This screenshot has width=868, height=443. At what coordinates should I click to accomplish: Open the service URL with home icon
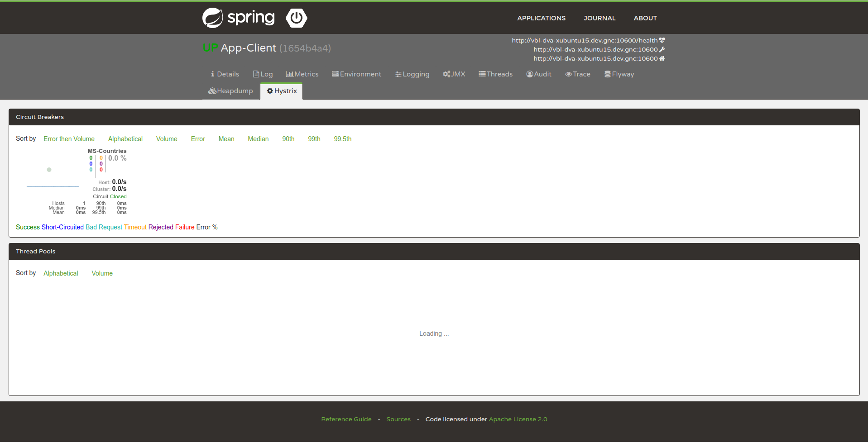[x=595, y=58]
